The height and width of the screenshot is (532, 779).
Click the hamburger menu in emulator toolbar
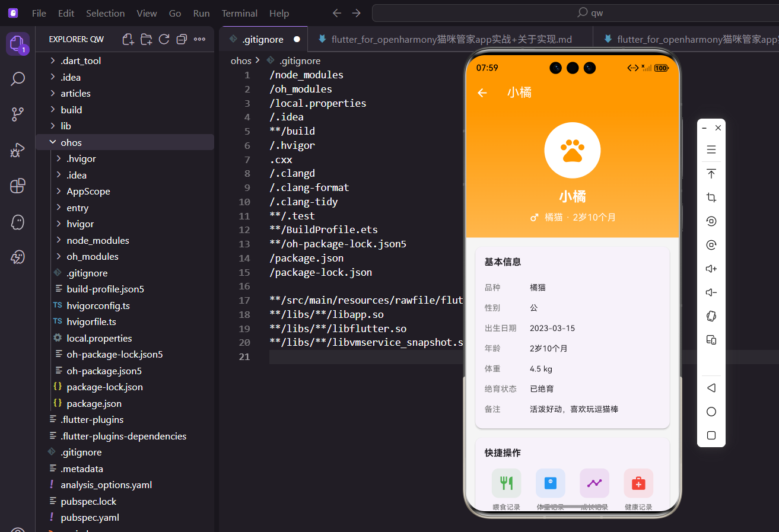(711, 149)
